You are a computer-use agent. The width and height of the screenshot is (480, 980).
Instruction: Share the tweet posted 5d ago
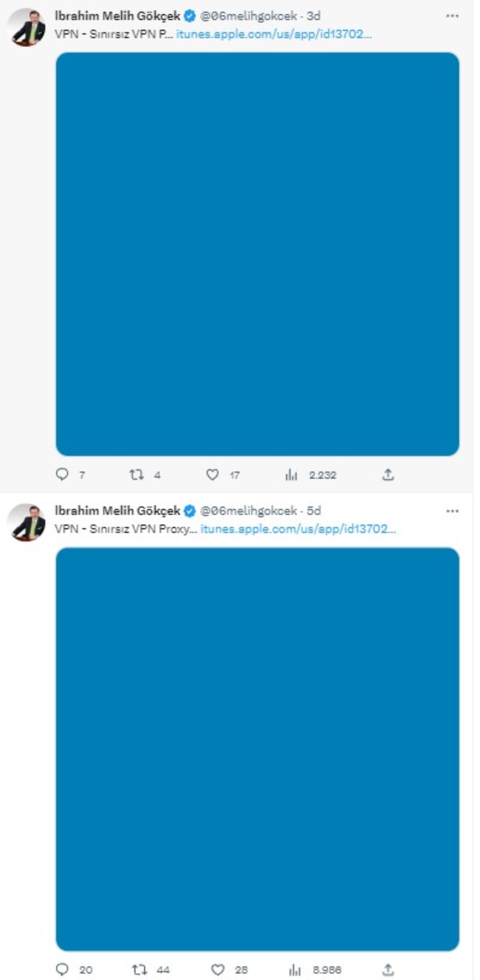(x=388, y=970)
